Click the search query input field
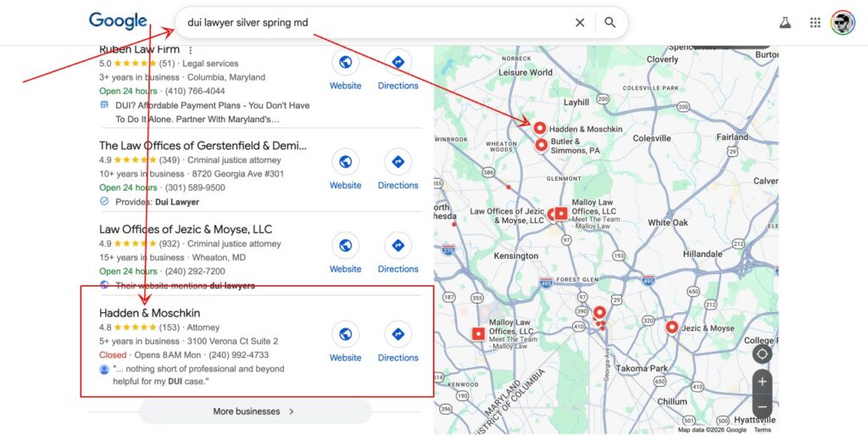 373,23
